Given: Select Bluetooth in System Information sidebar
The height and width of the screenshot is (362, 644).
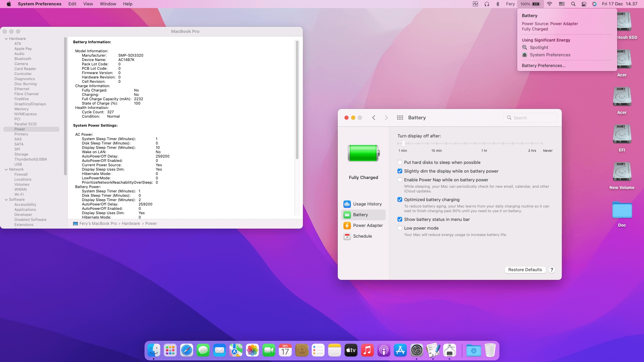Looking at the screenshot, I should coord(23,59).
